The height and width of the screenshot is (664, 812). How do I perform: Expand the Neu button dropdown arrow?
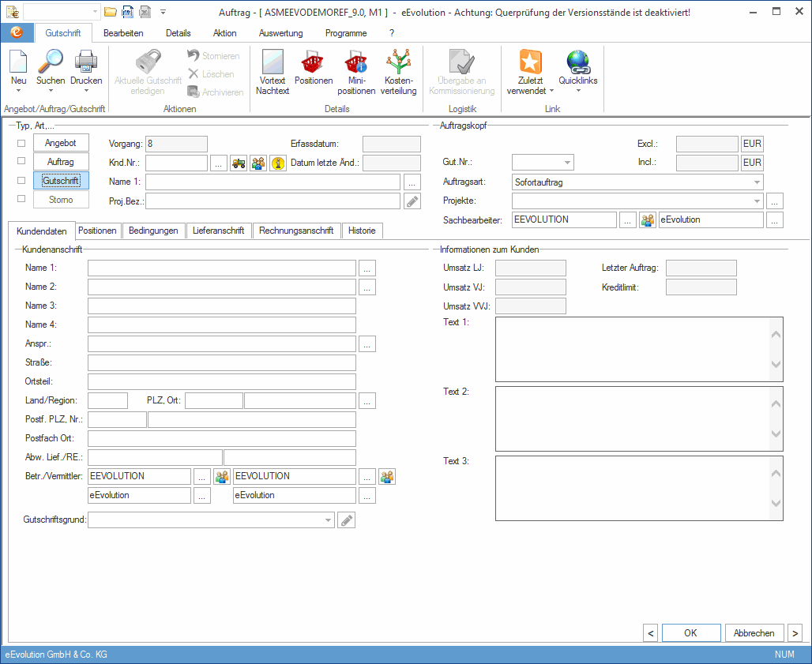click(19, 91)
